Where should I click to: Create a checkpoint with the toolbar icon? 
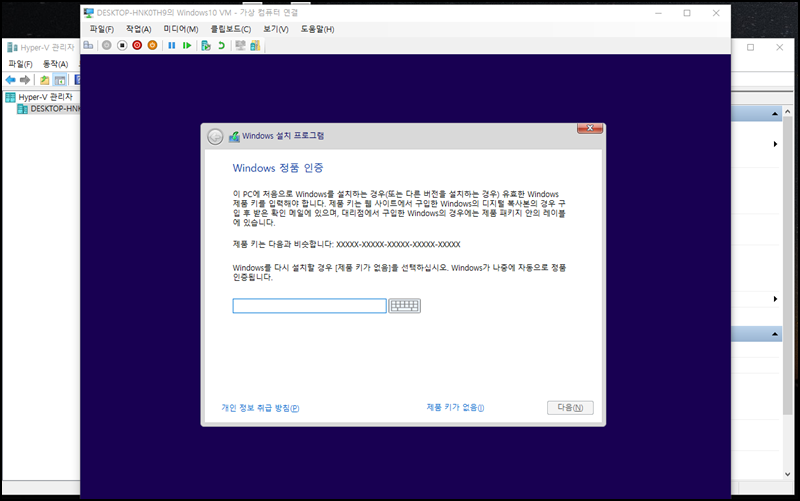click(x=206, y=45)
